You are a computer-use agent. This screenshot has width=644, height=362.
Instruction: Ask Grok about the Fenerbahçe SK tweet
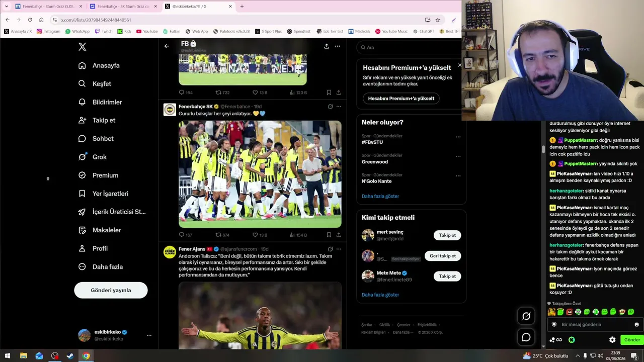point(330,107)
